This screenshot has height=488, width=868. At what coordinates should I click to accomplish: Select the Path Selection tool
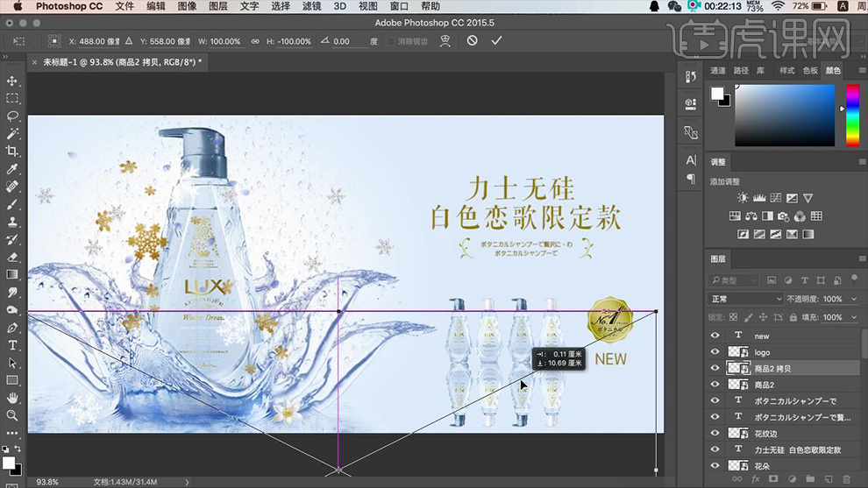tap(11, 363)
